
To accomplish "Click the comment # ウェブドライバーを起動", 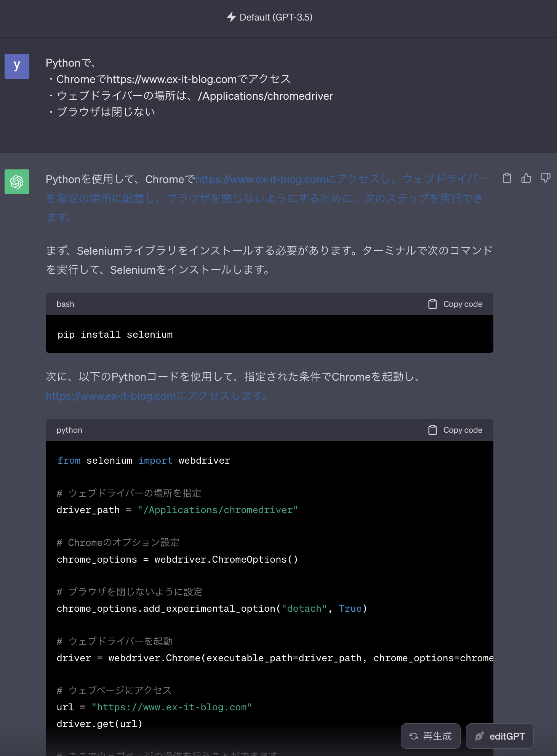I will click(x=115, y=641).
